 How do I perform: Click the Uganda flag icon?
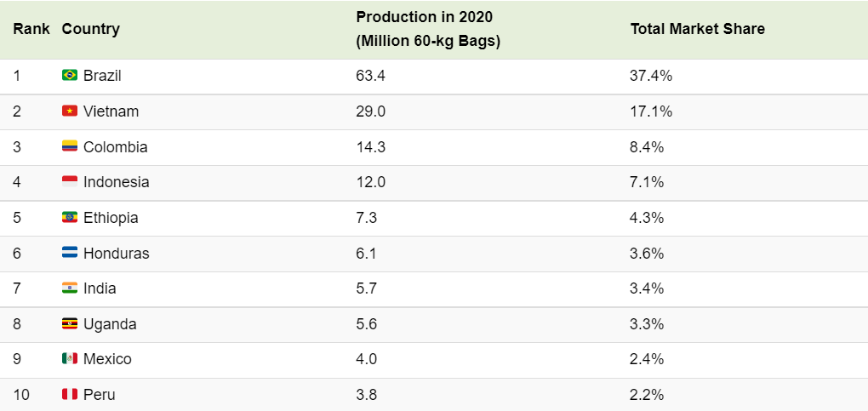pyautogui.click(x=70, y=324)
